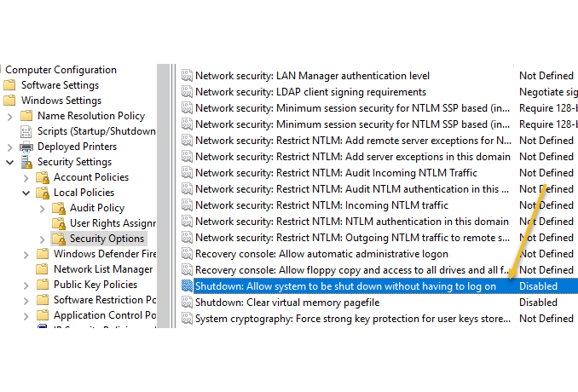578x392 pixels.
Task: Click the policy icon beside LAN Manager authentication level
Action: [187, 76]
